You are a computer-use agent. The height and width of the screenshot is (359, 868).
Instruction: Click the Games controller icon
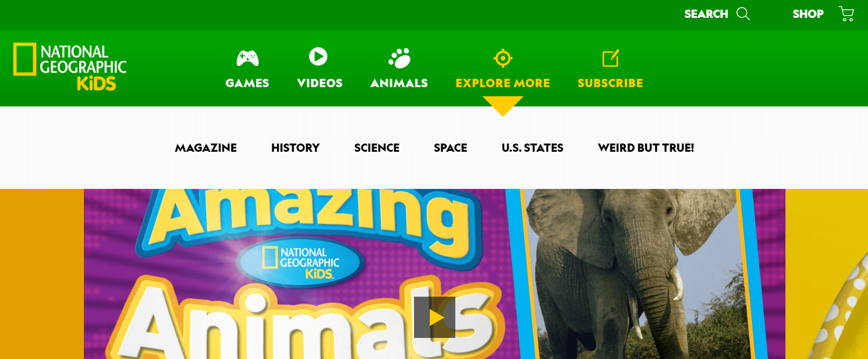click(x=247, y=58)
